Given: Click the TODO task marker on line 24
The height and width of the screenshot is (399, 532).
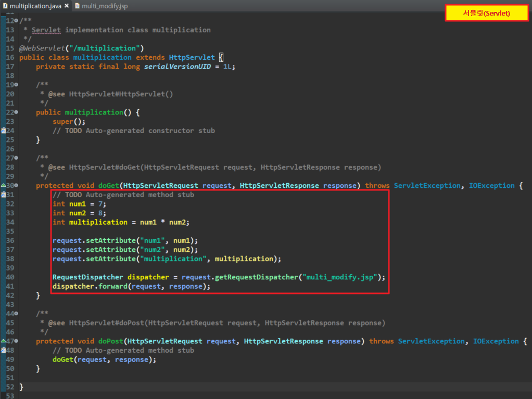Looking at the screenshot, I should 3,131.
